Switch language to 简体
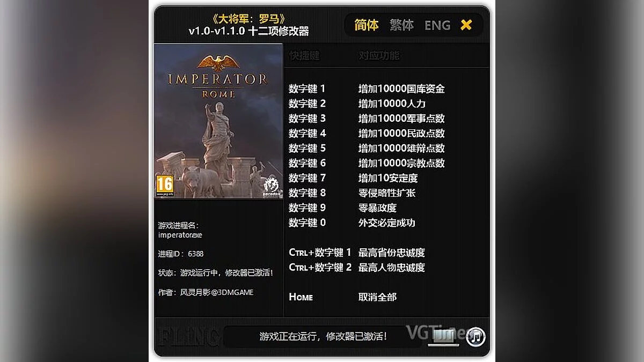Image resolution: width=644 pixels, height=362 pixels. [x=367, y=25]
